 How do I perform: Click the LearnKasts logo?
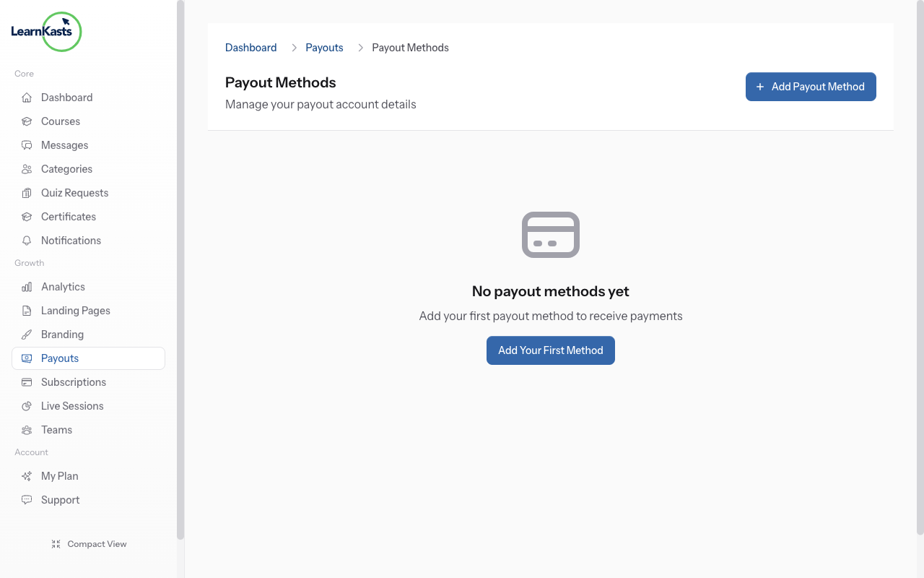pos(46,32)
